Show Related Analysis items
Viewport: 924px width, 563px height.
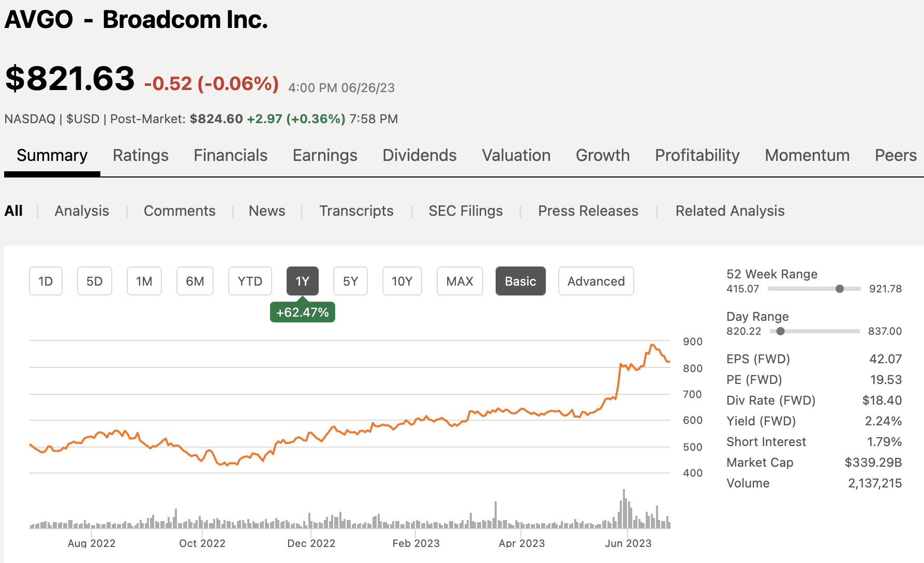click(730, 211)
